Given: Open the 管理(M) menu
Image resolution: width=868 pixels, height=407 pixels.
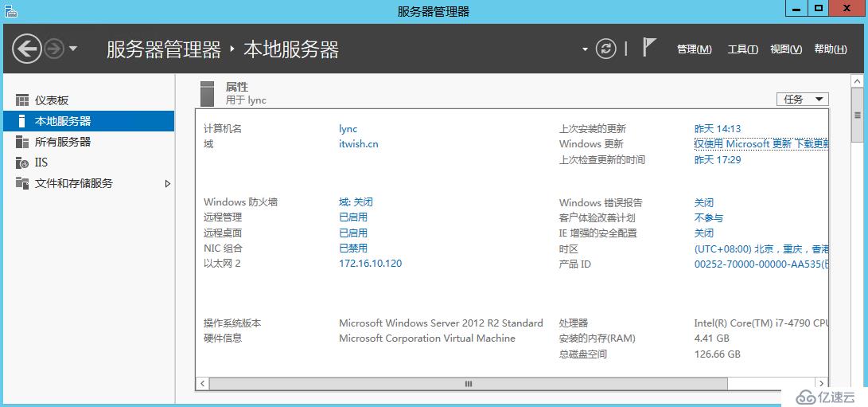Looking at the screenshot, I should click(x=695, y=49).
